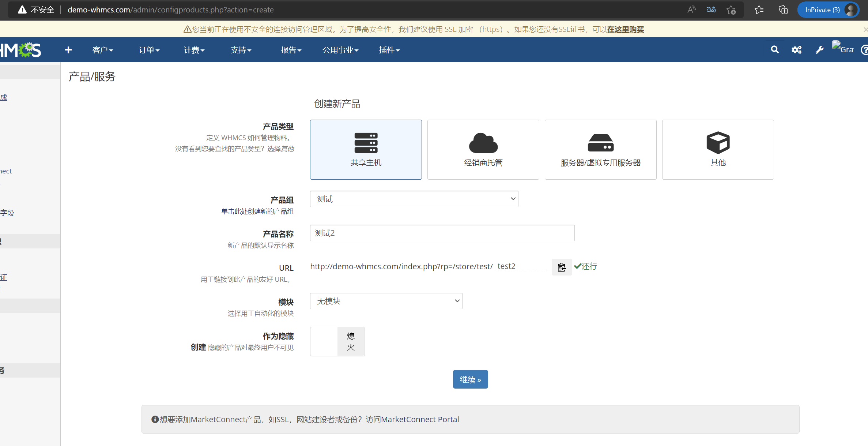Select the 其他 product type card
This screenshot has width=868, height=446.
(x=718, y=150)
